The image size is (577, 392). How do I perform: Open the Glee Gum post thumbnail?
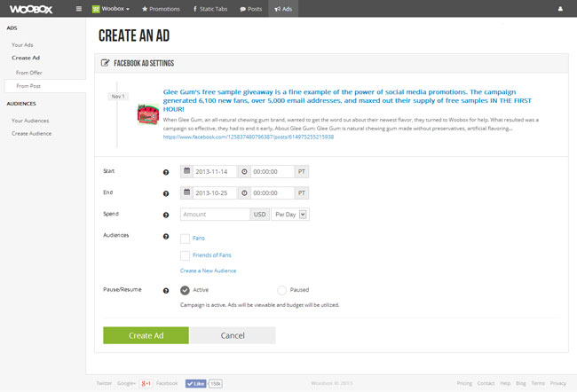[148, 114]
